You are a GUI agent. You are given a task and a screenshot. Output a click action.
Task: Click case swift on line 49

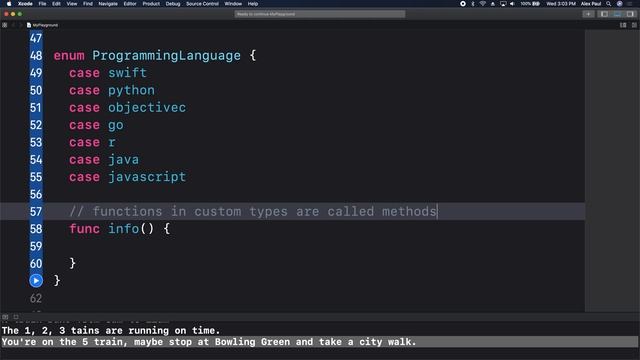pos(108,73)
